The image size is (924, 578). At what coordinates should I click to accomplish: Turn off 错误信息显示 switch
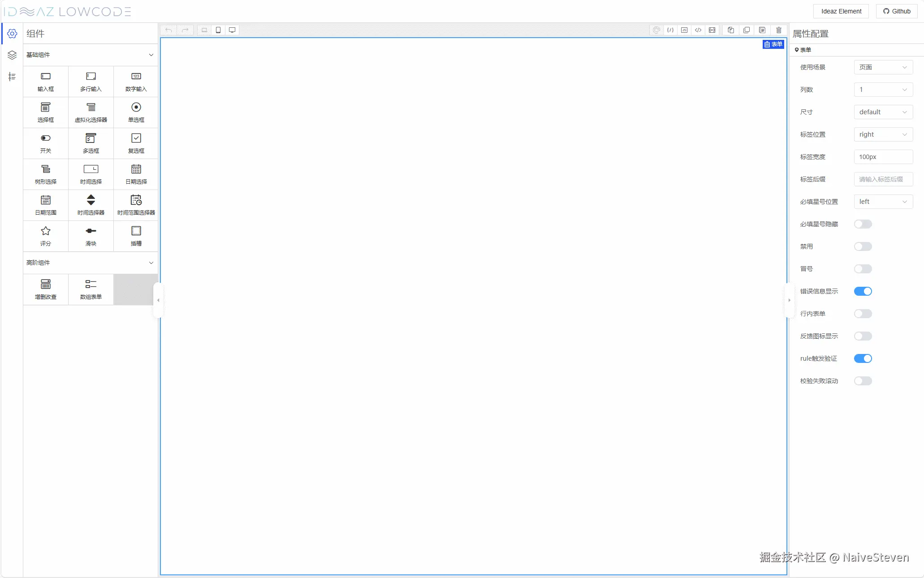863,291
